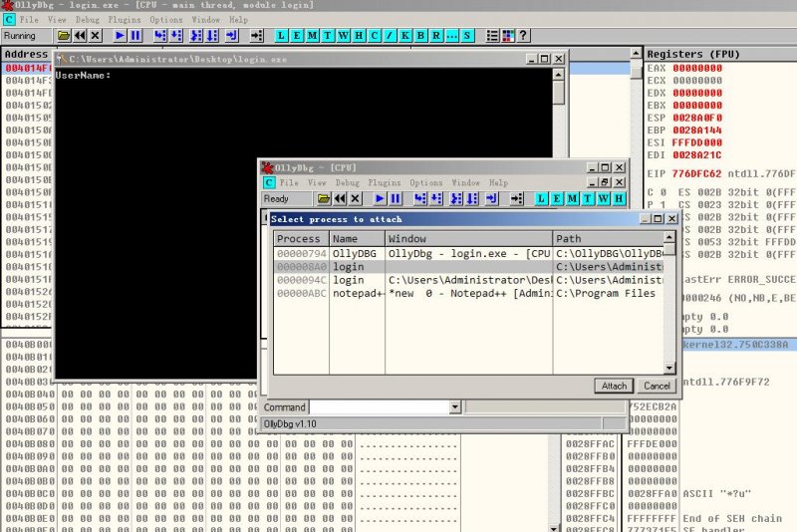This screenshot has width=797, height=532.
Task: Click Restart program icon in main OllyDbg toolbar
Action: 80,36
